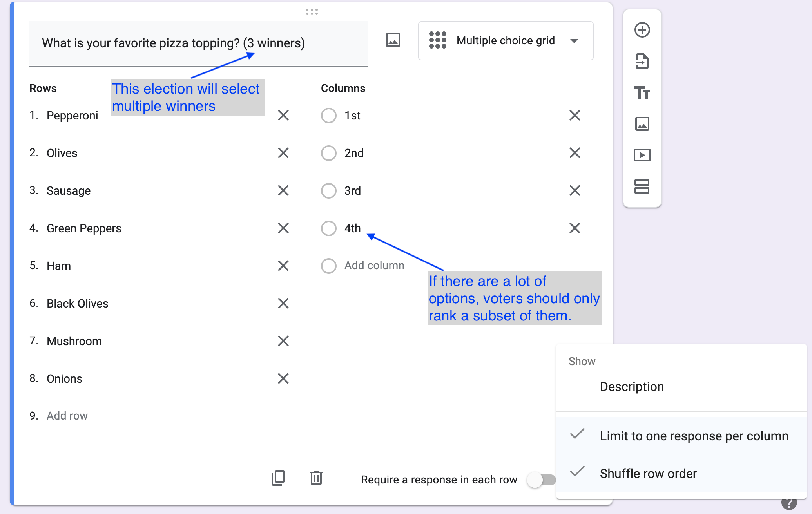Click the Add title and description icon
The height and width of the screenshot is (514, 812).
coord(642,93)
